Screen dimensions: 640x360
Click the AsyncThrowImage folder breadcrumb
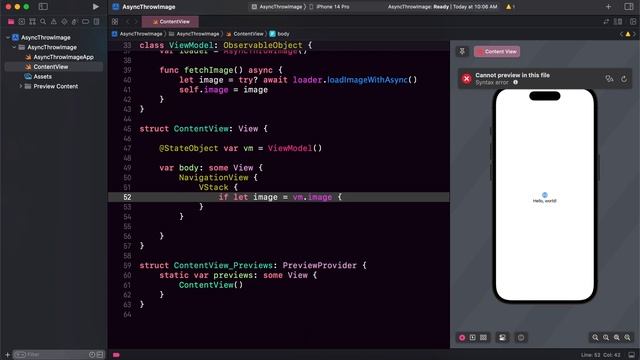(x=194, y=34)
